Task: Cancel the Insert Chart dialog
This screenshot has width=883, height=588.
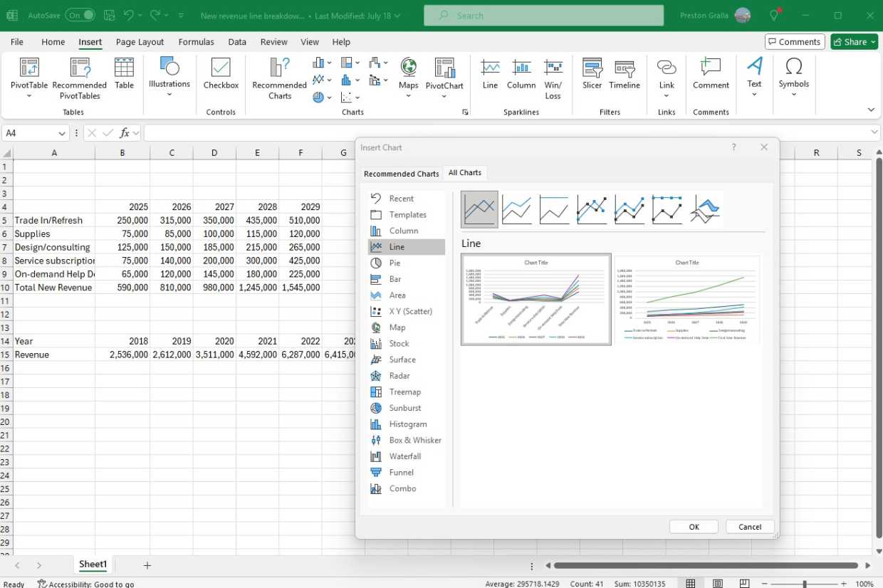Action: (749, 526)
